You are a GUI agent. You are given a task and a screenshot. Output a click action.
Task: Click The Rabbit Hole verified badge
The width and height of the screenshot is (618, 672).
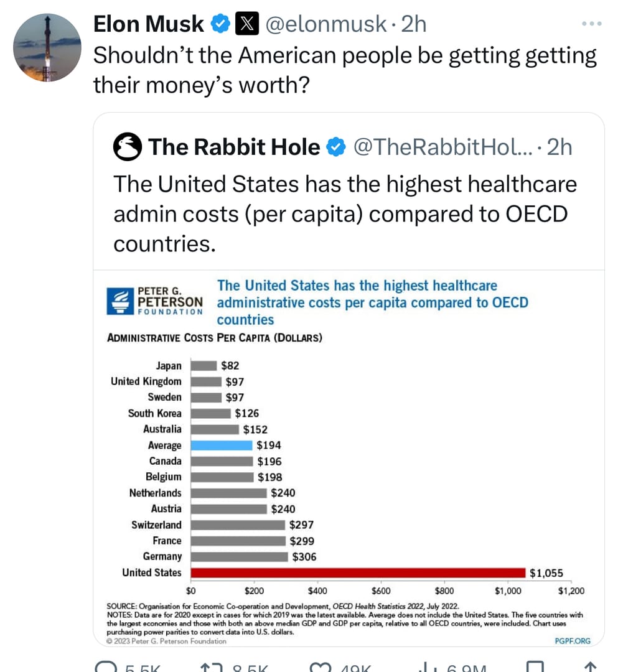pos(335,147)
